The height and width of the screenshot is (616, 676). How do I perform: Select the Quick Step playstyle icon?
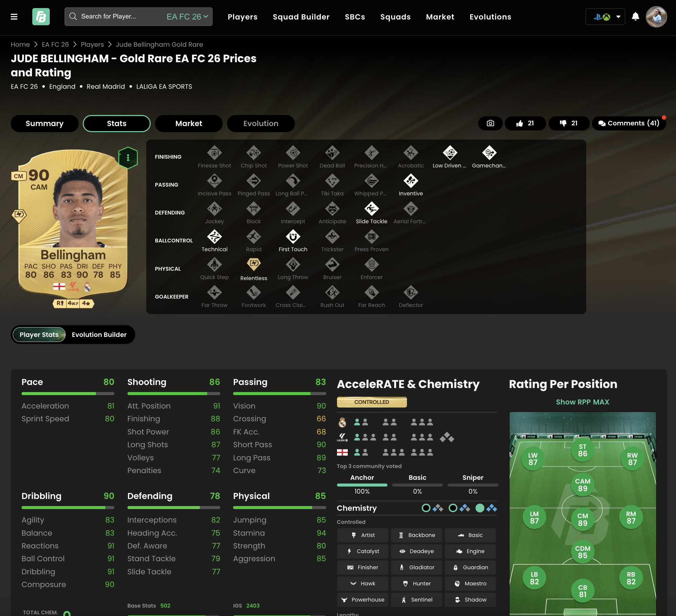pyautogui.click(x=215, y=265)
